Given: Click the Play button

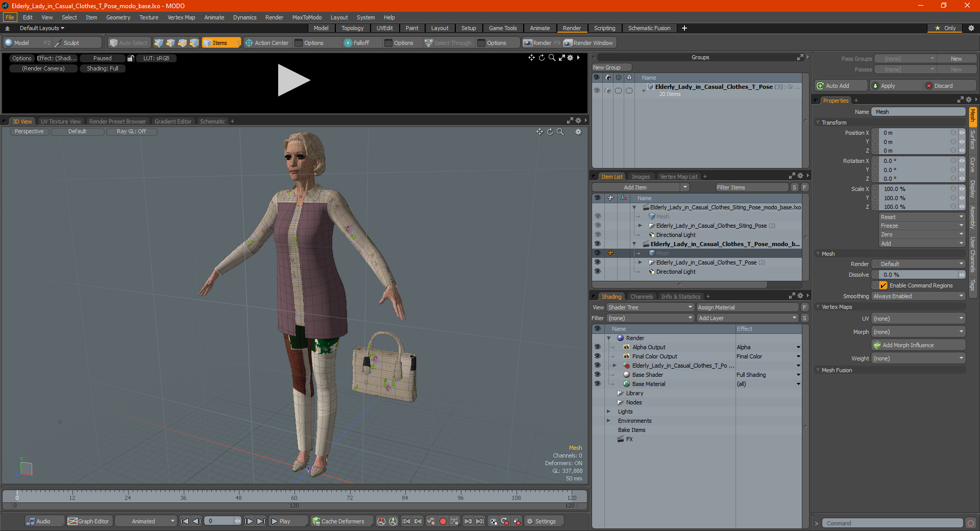Looking at the screenshot, I should [x=288, y=521].
